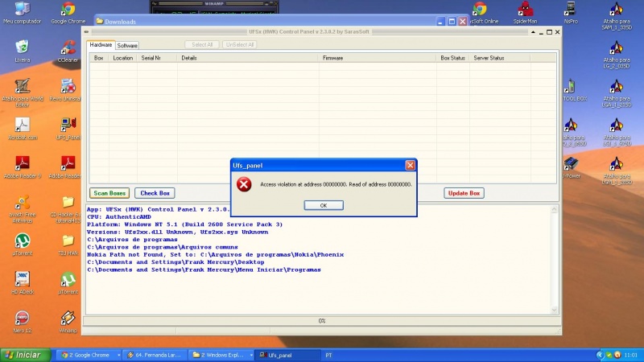The height and width of the screenshot is (362, 644).
Task: Click the 'Nokia Path not Found' log line
Action: click(216, 254)
